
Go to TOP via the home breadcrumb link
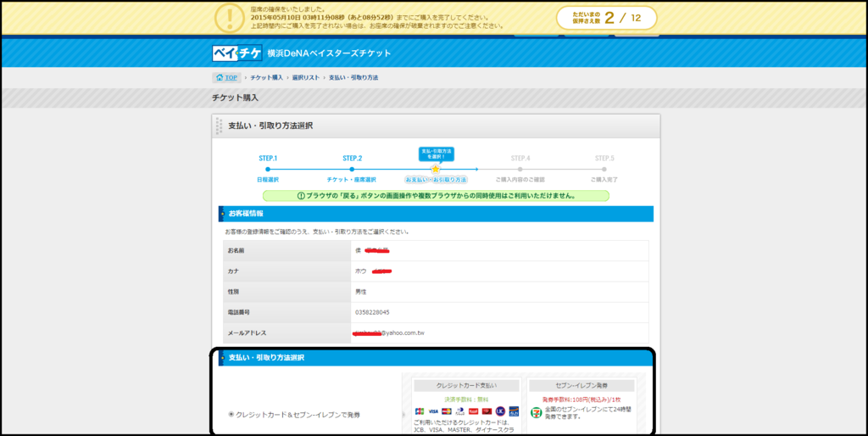[x=226, y=77]
